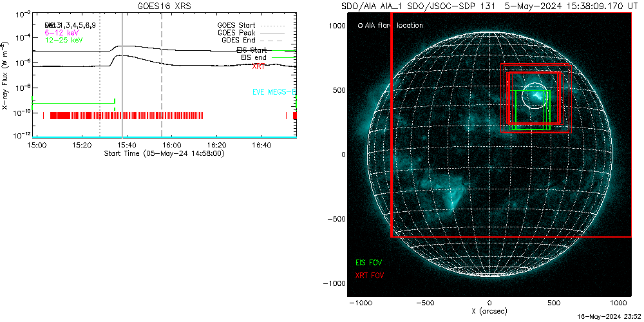Click the 1000 tick on the solar X axis
Screen dimensions: 644x322
[x=618, y=303]
